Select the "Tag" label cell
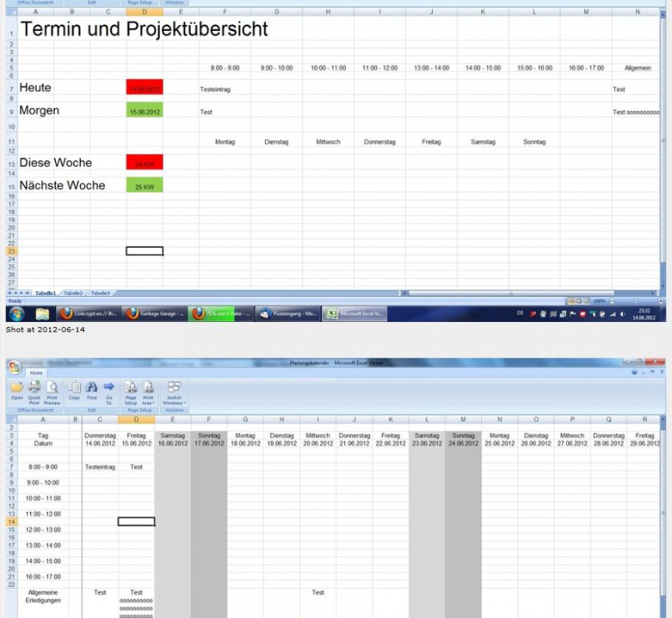This screenshot has height=618, width=672. point(43,435)
